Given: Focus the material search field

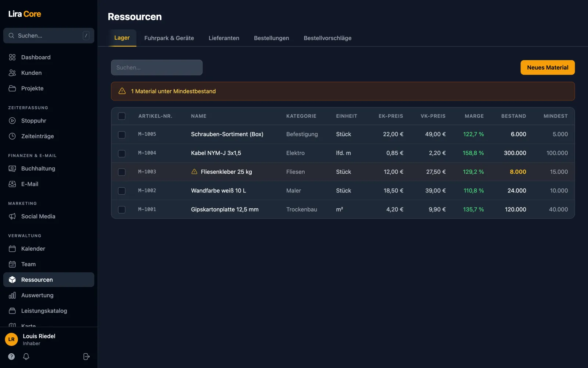Looking at the screenshot, I should pyautogui.click(x=157, y=67).
